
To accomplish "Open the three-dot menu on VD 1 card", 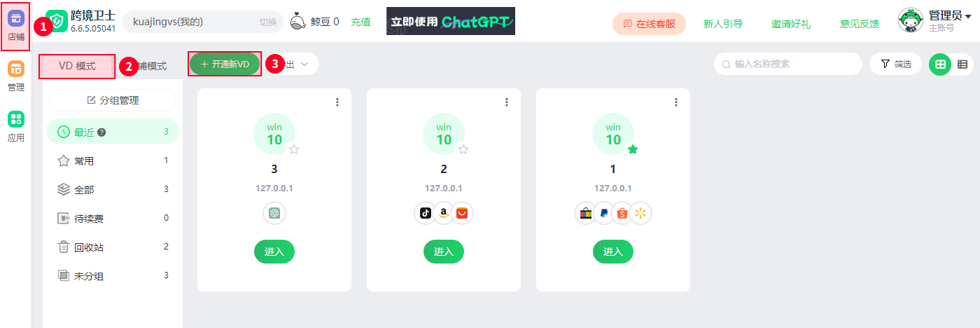I will [676, 102].
